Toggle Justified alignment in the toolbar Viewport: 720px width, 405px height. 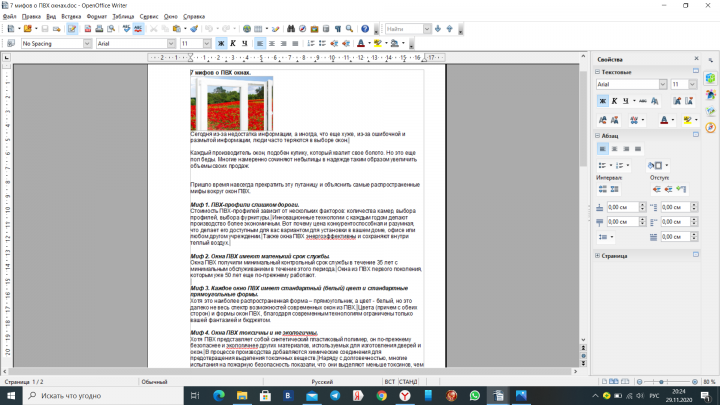295,43
